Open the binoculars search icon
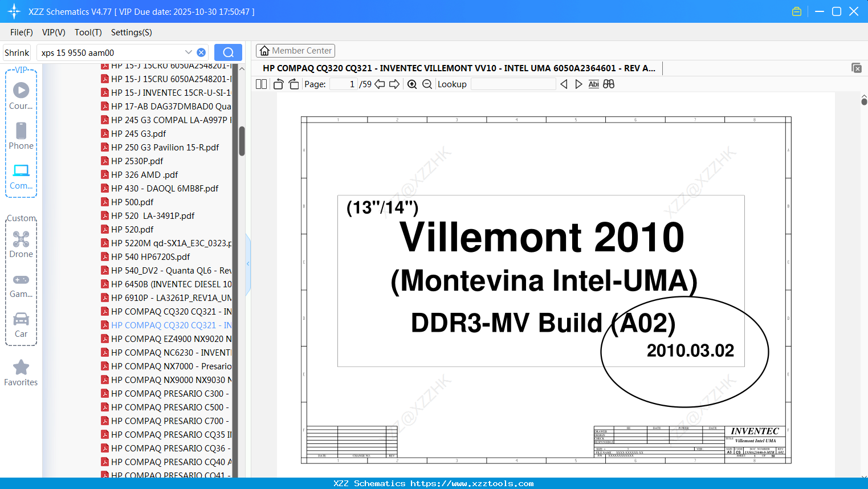The width and height of the screenshot is (868, 489). coord(609,84)
